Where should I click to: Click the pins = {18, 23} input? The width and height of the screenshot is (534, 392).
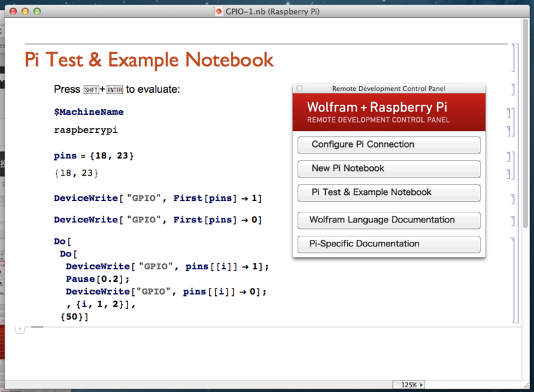[x=93, y=156]
